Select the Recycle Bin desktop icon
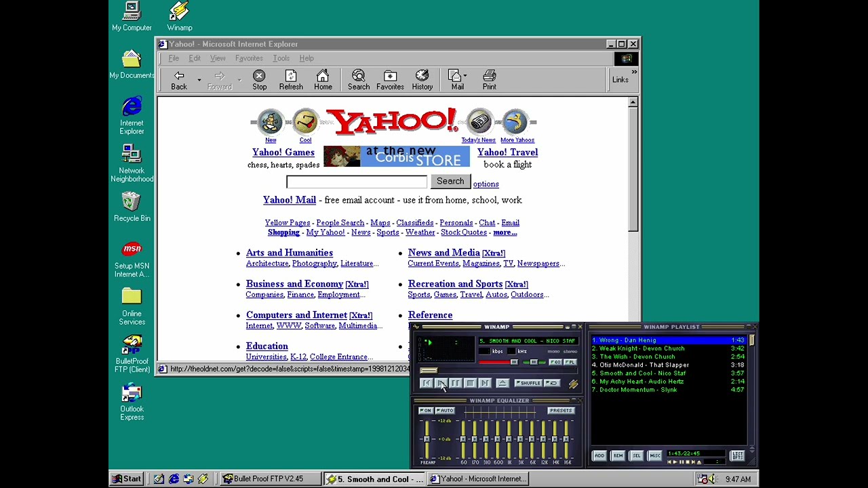 [132, 207]
